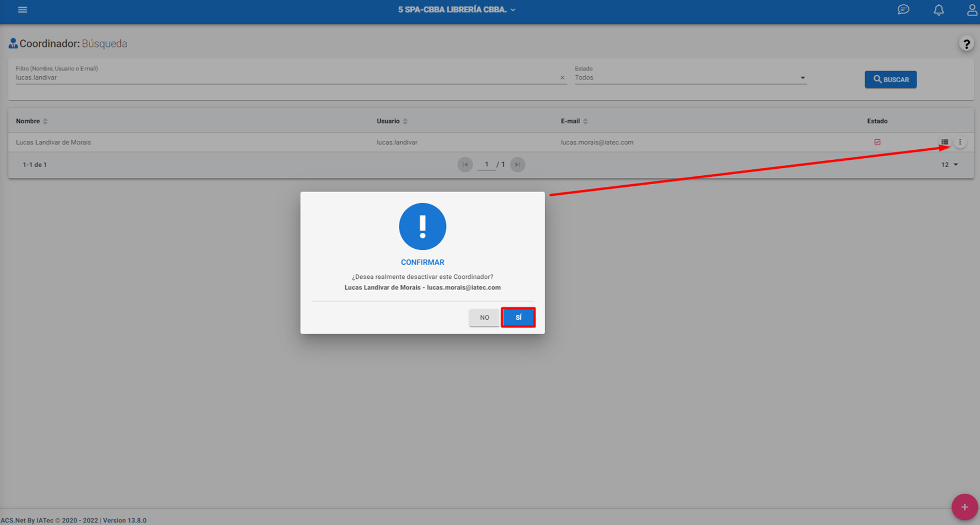Image resolution: width=980 pixels, height=525 pixels.
Task: Add a new coordinator with plus button
Action: [964, 506]
